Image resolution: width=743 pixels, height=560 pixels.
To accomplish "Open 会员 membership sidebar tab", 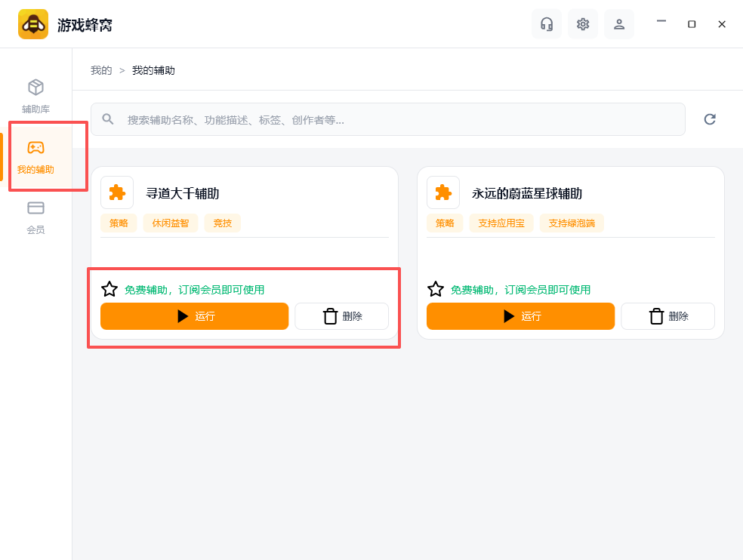I will (x=35, y=217).
